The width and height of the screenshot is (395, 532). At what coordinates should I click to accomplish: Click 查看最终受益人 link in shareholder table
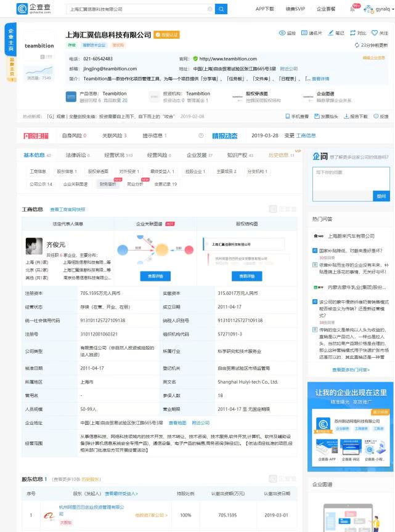pos(121,494)
